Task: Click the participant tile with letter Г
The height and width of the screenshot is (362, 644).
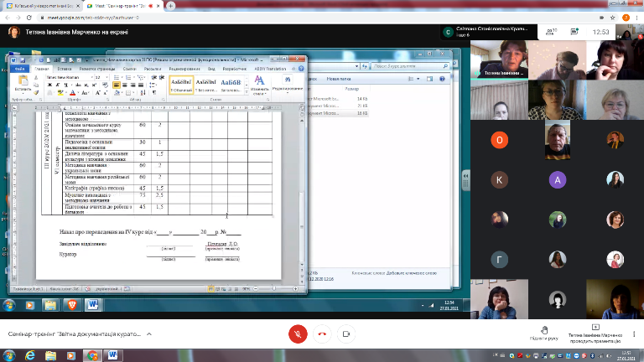Action: 499,257
